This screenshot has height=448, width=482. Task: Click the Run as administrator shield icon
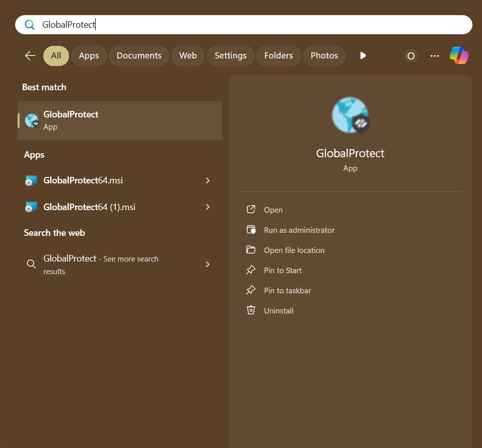(x=251, y=230)
